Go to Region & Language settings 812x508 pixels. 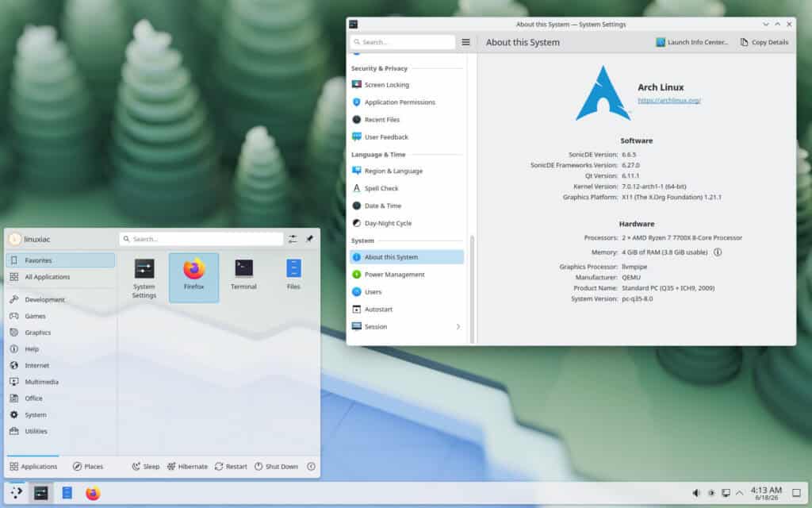point(407,171)
